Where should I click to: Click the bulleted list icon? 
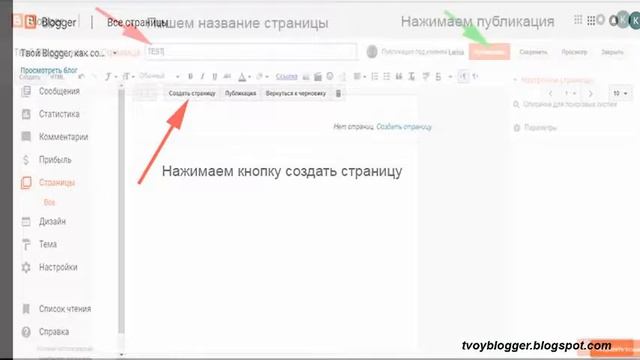pos(387,76)
